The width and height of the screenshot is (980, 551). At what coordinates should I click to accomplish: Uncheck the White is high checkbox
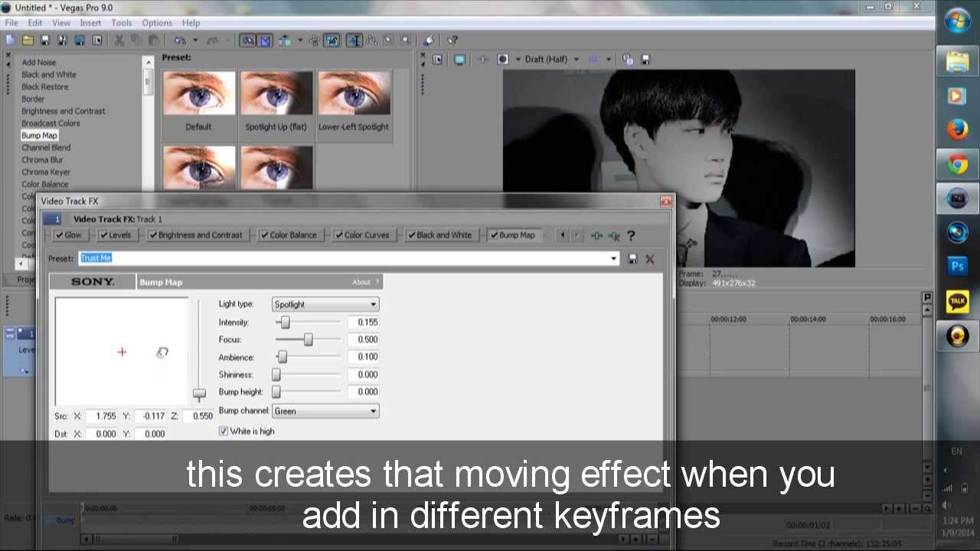pos(224,432)
